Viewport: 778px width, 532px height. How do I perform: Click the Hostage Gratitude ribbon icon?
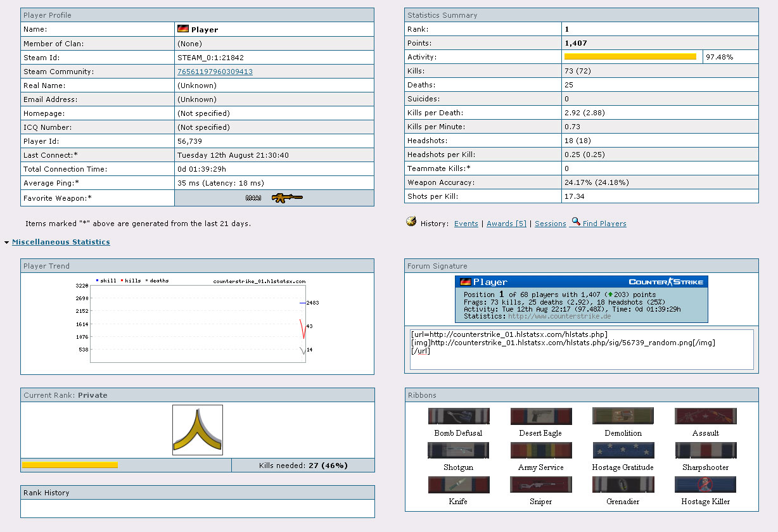tap(623, 450)
